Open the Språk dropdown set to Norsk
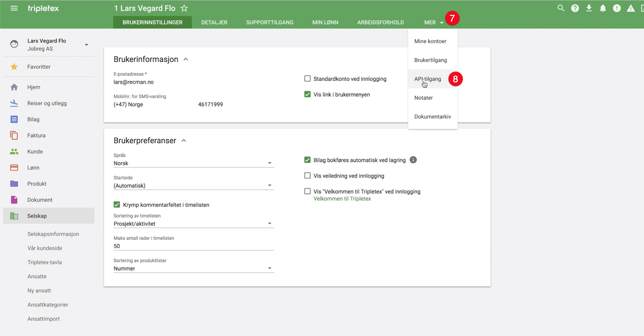The width and height of the screenshot is (644, 336). pyautogui.click(x=193, y=163)
